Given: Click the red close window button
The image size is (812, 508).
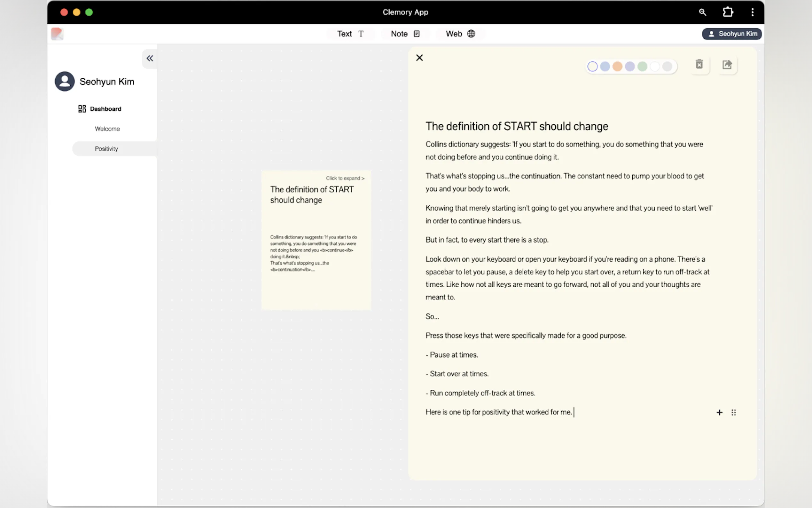Looking at the screenshot, I should click(x=64, y=12).
